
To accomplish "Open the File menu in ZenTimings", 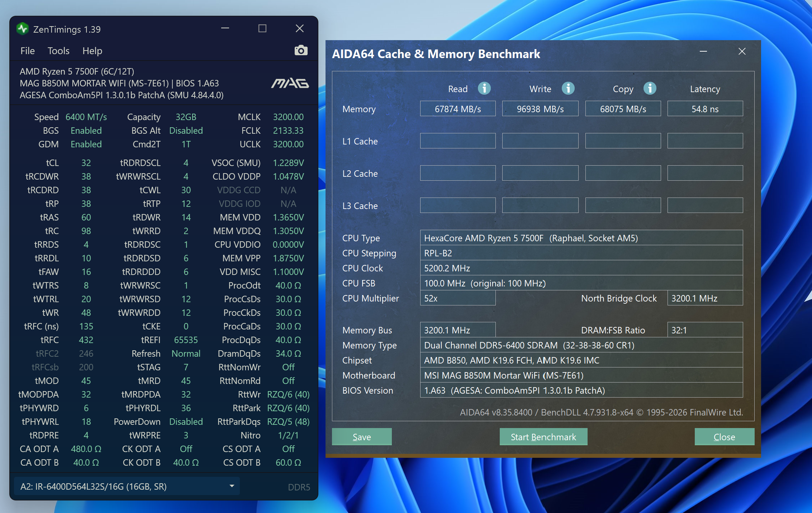I will coord(28,51).
